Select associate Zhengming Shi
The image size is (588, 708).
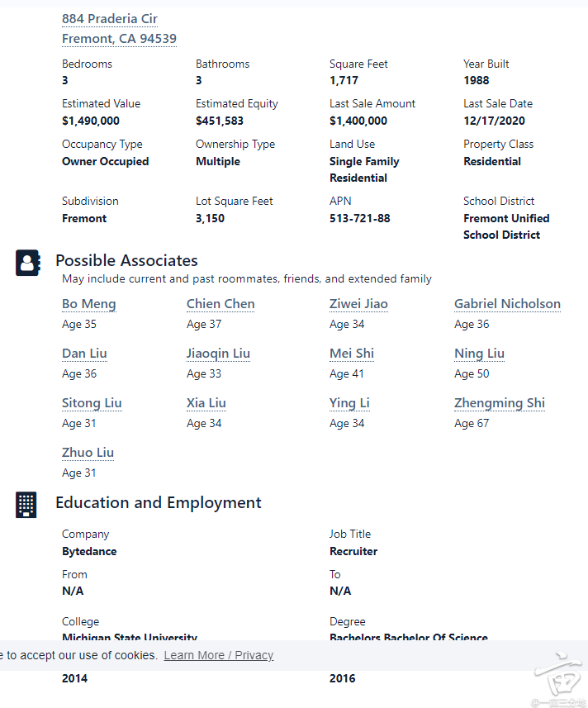click(x=500, y=403)
